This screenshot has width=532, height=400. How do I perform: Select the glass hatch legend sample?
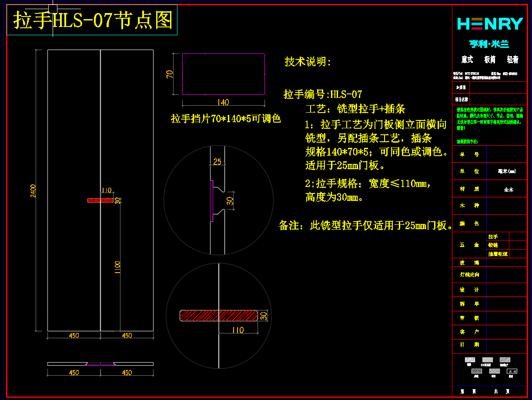(512, 371)
